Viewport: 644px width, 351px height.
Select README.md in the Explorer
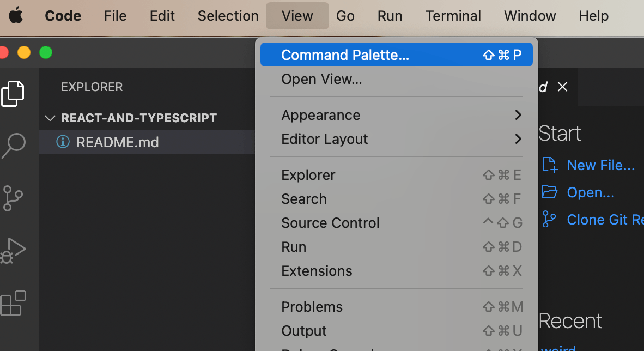point(147,142)
